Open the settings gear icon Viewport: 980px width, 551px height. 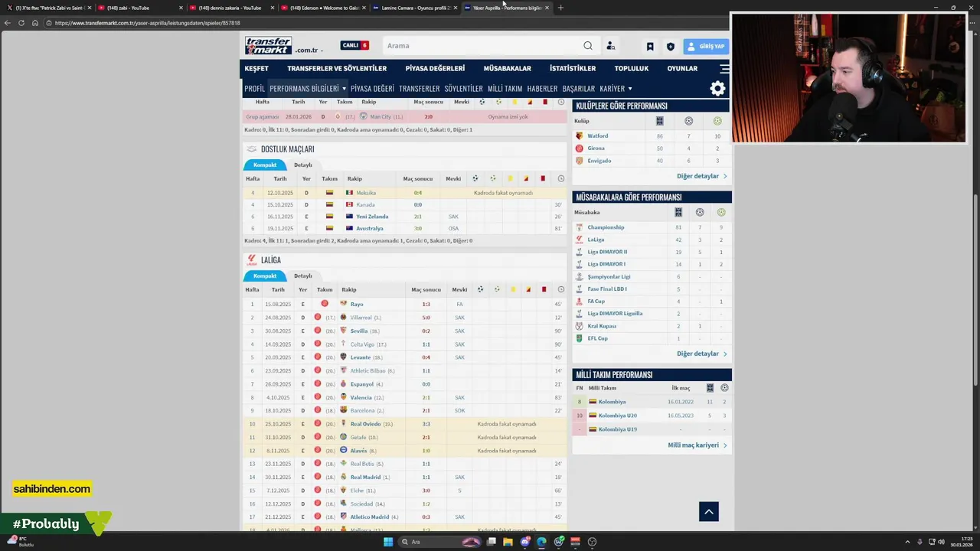(717, 89)
